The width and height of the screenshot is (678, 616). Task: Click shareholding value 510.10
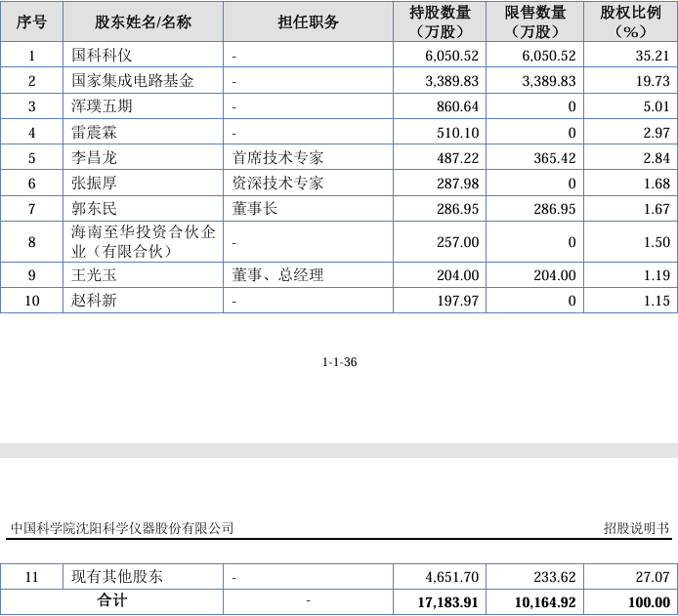458,133
